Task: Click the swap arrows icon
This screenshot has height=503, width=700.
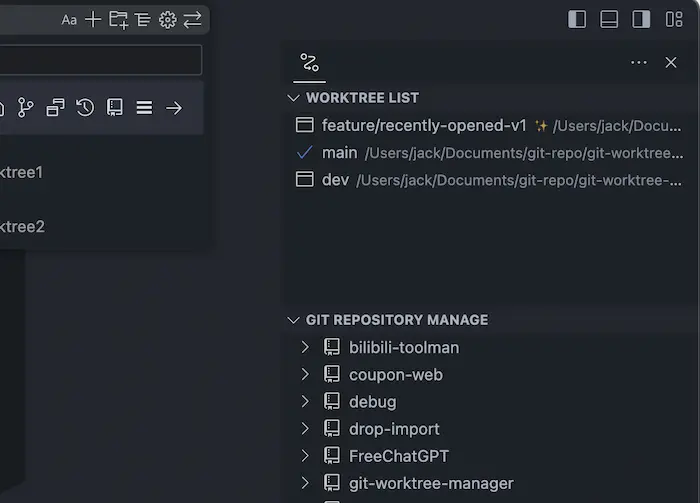Action: 192,19
